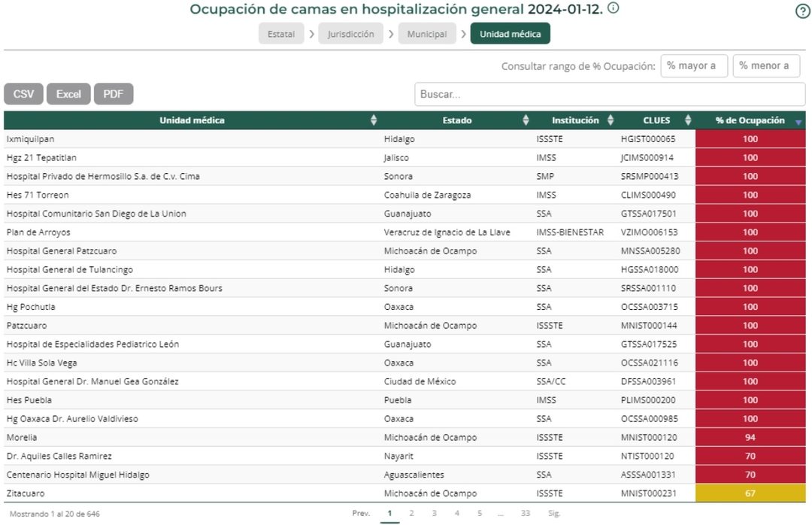This screenshot has width=812, height=525.
Task: Chevron between Estatal and Jurisdicción
Action: [311, 34]
